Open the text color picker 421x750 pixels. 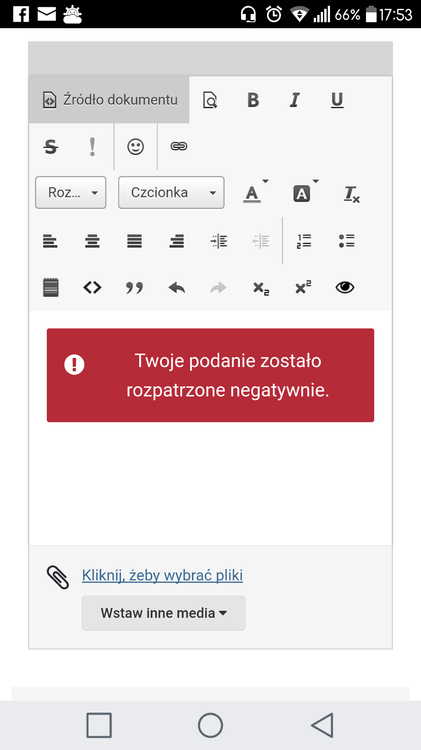pyautogui.click(x=254, y=193)
